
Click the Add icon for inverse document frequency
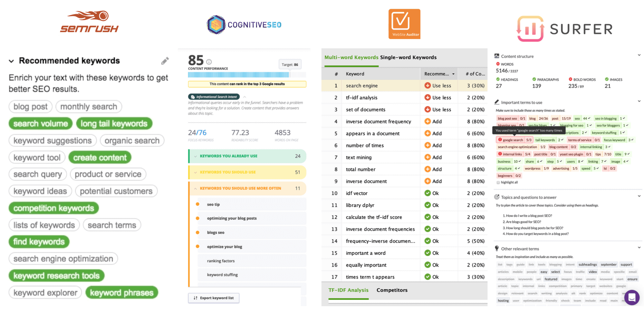tap(428, 121)
